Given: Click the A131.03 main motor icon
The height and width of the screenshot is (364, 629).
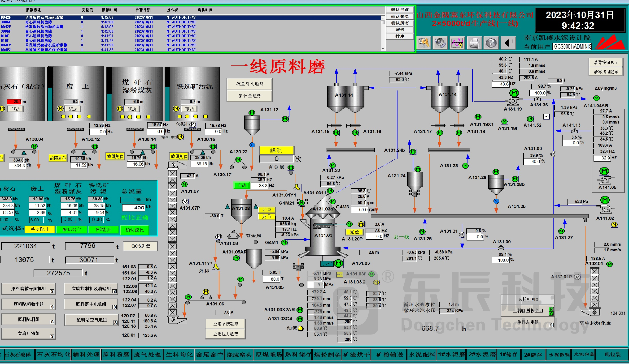Looking at the screenshot, I should click(x=338, y=263).
